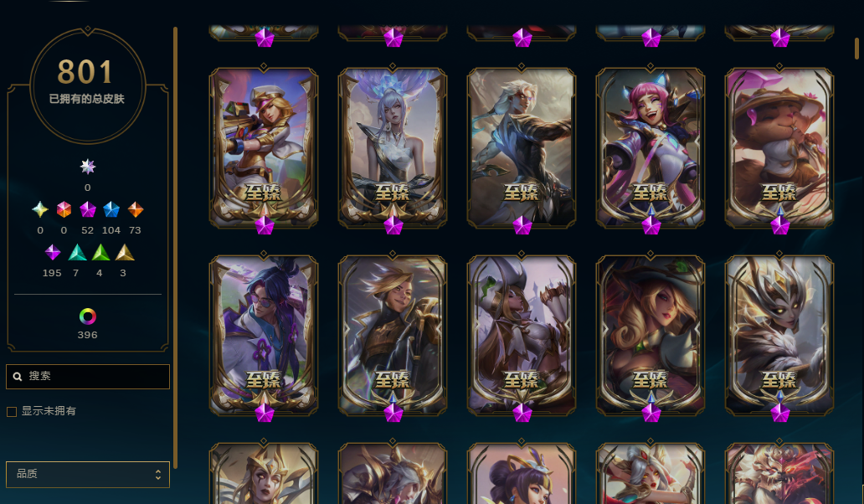Click the teal triangle icon showing 7
The height and width of the screenshot is (504, 864).
tap(77, 252)
